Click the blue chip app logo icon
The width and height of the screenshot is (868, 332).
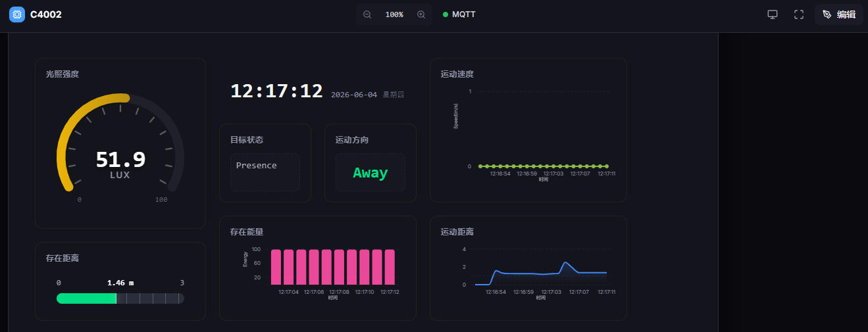coord(17,14)
